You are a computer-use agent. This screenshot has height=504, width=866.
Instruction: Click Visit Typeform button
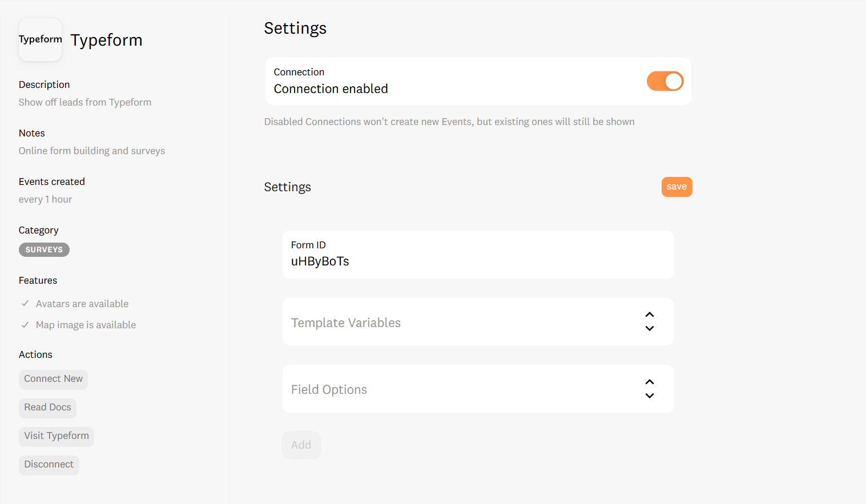tap(57, 436)
